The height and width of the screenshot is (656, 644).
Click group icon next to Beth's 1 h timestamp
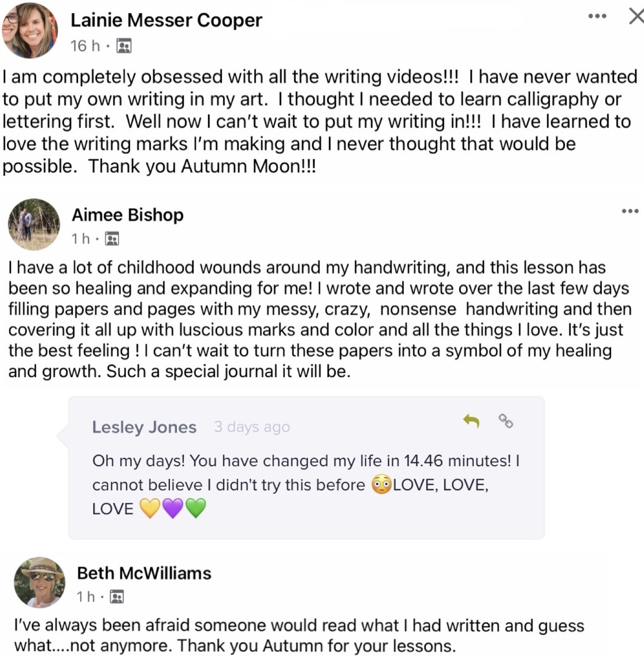tap(117, 597)
